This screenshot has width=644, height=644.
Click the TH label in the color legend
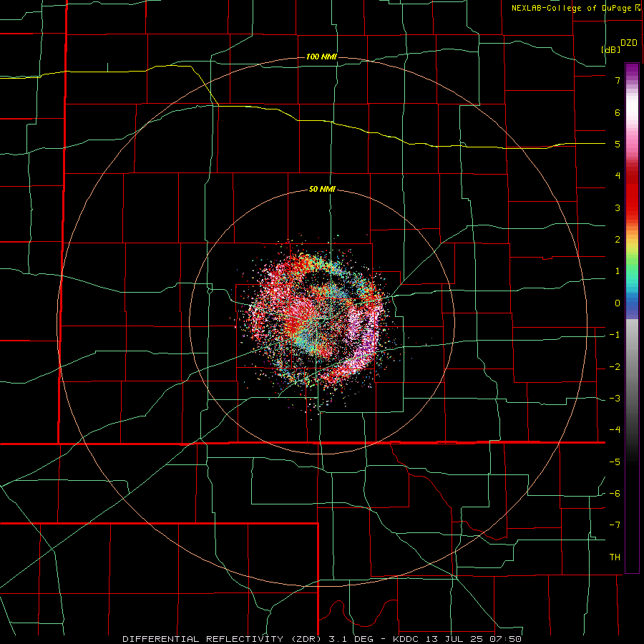[615, 557]
